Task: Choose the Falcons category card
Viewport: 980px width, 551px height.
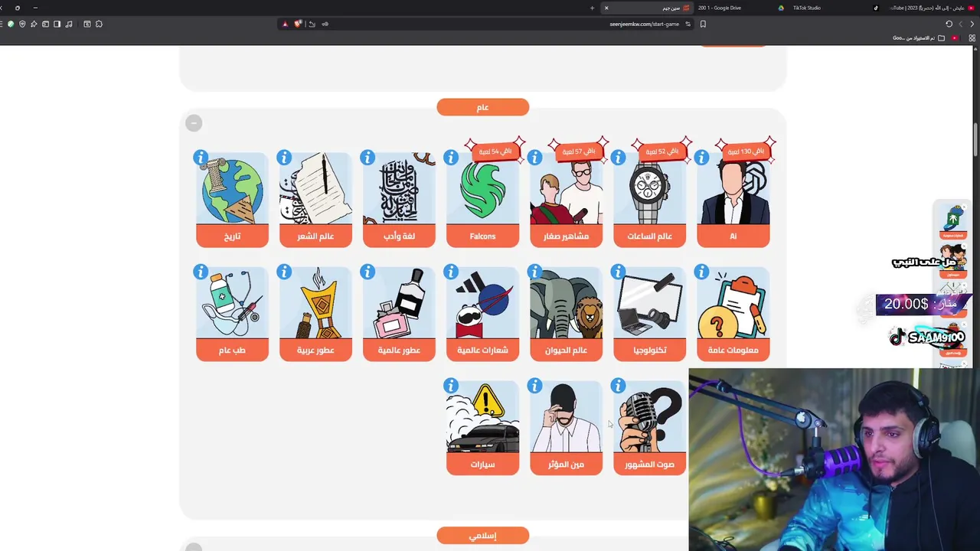Action: (482, 200)
